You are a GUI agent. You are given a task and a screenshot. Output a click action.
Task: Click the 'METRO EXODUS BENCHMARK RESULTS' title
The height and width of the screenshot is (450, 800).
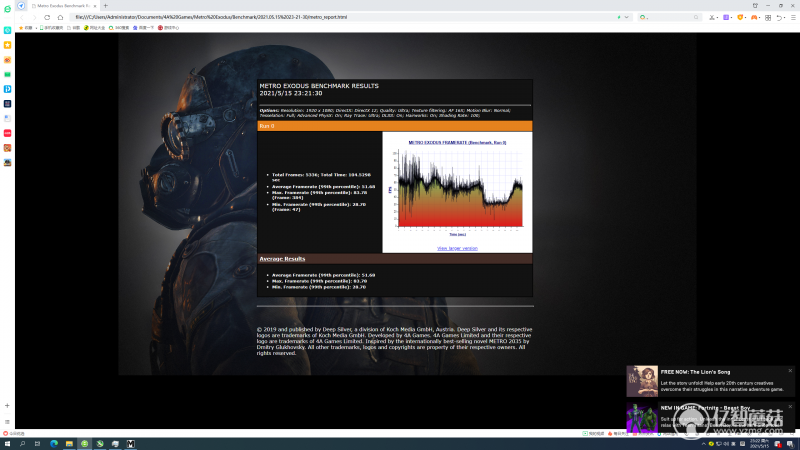coord(319,86)
